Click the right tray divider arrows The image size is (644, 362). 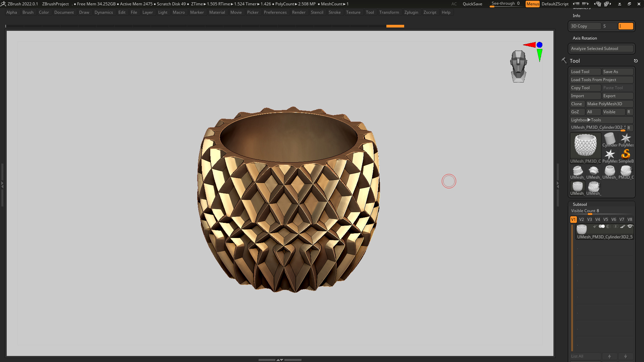coord(558,185)
